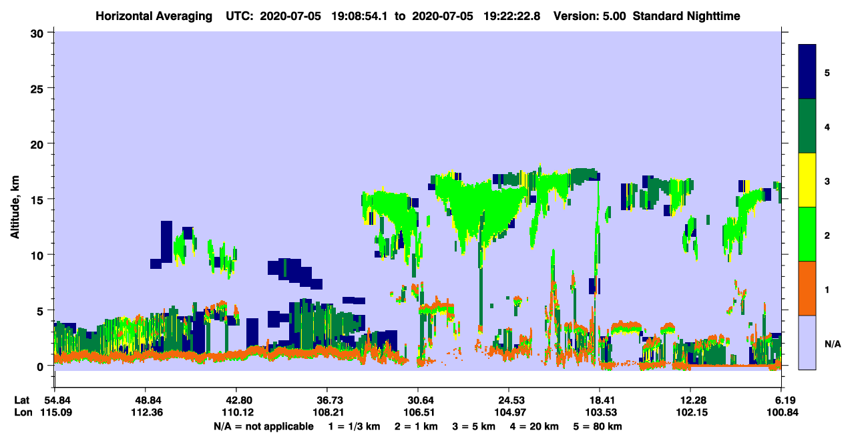Click the legend entry '1 = 1/3 km'

pyautogui.click(x=356, y=426)
